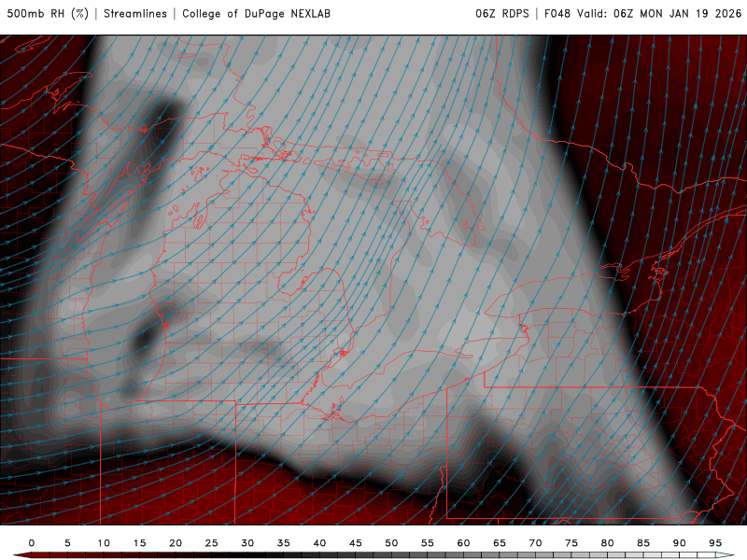Click the "500mb RH (%)" title text
747x560 pixels.
(48, 13)
